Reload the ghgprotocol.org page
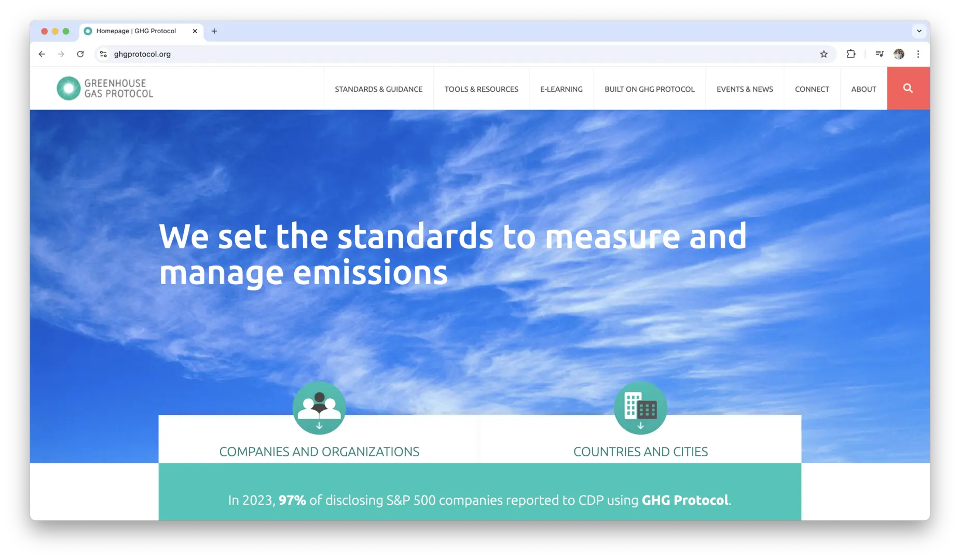Viewport: 960px width, 560px height. (80, 54)
